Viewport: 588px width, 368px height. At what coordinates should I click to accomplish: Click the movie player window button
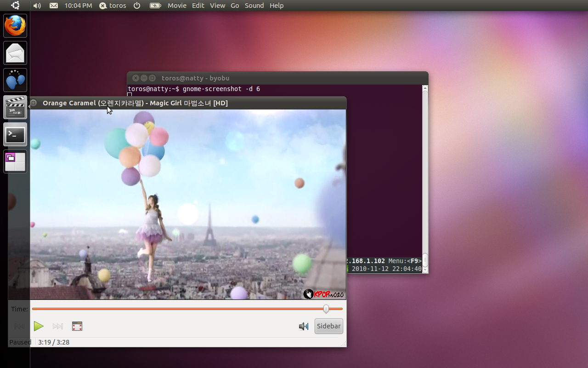(33, 103)
